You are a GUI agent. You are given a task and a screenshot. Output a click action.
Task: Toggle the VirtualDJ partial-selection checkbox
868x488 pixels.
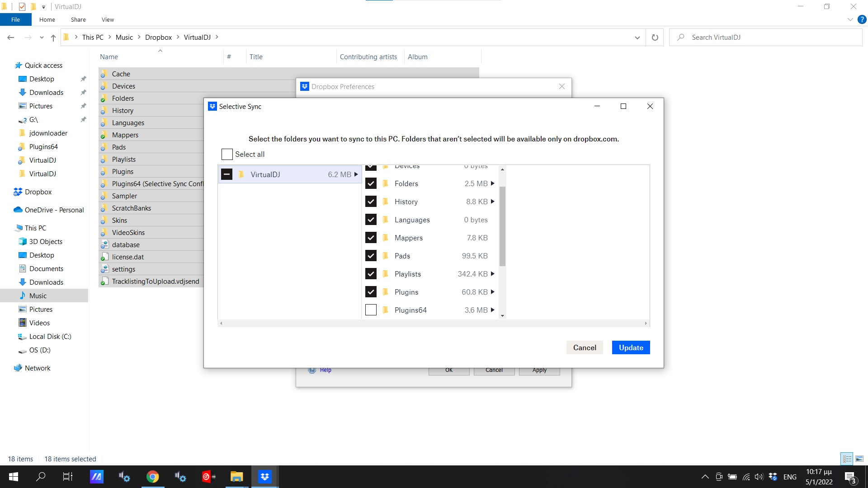[x=227, y=174]
